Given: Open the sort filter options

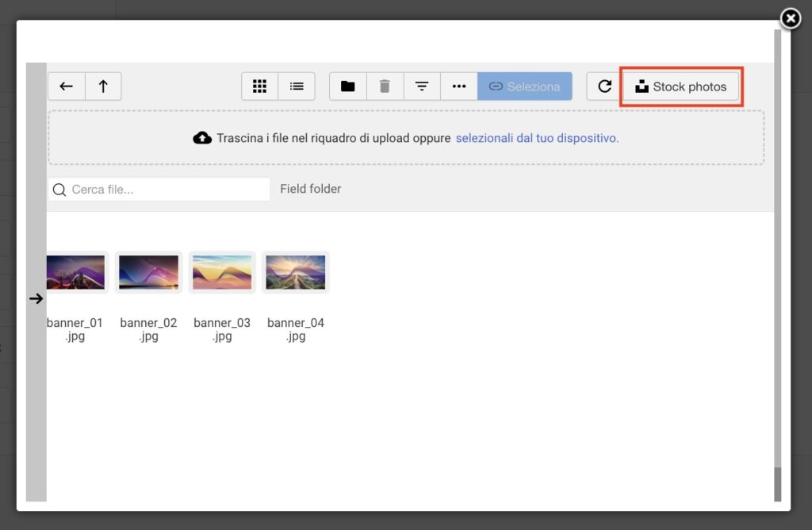Looking at the screenshot, I should point(422,86).
